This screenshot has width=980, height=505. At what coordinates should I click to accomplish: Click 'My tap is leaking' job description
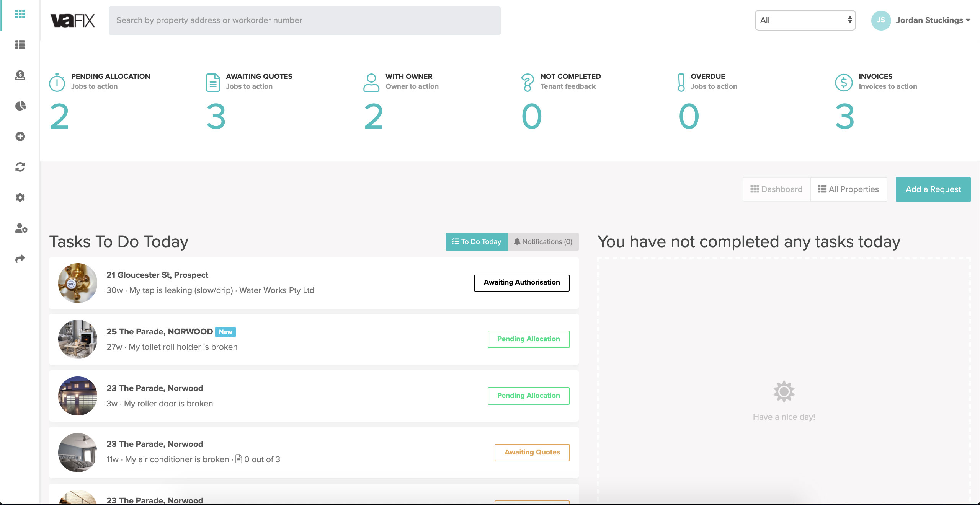click(181, 290)
